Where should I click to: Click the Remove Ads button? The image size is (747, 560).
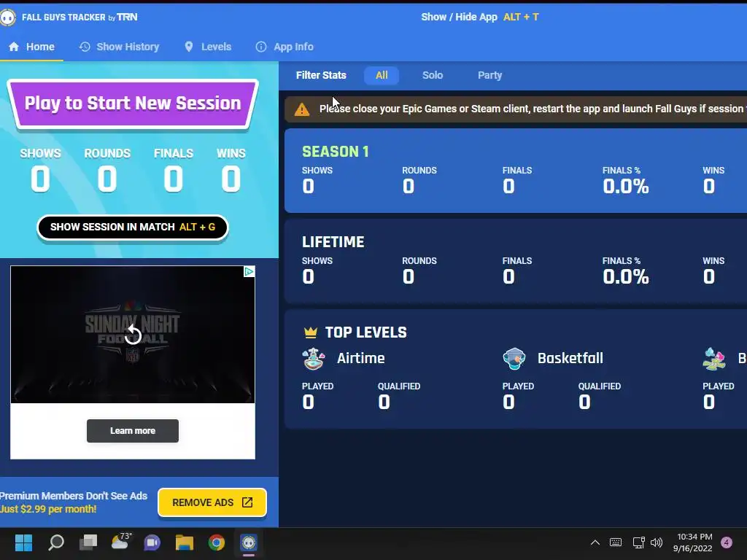point(212,502)
